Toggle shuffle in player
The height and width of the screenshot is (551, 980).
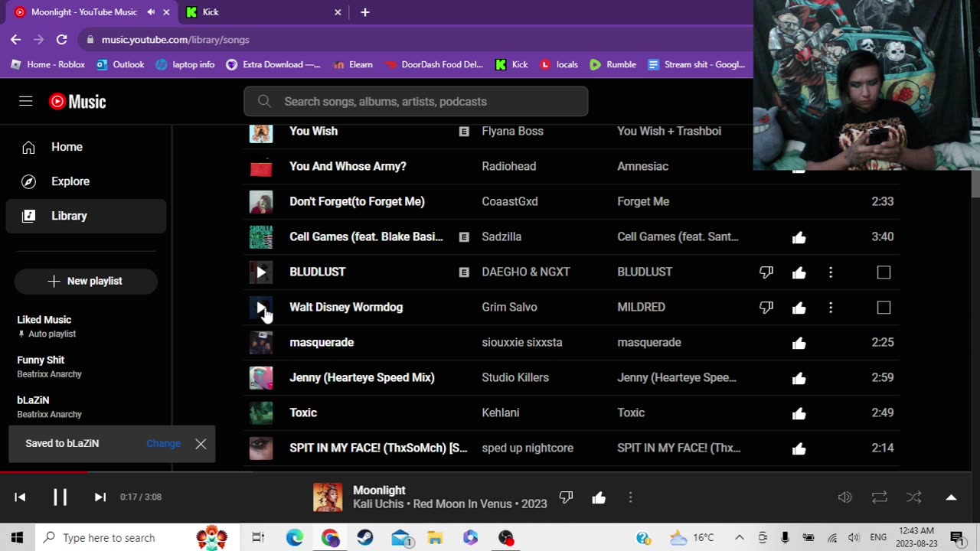coord(914,497)
